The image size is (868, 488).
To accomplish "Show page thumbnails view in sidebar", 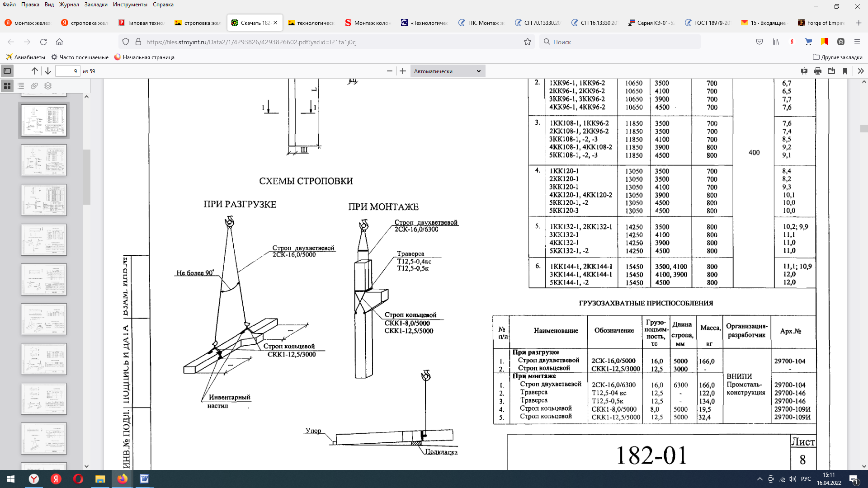I will click(x=7, y=85).
